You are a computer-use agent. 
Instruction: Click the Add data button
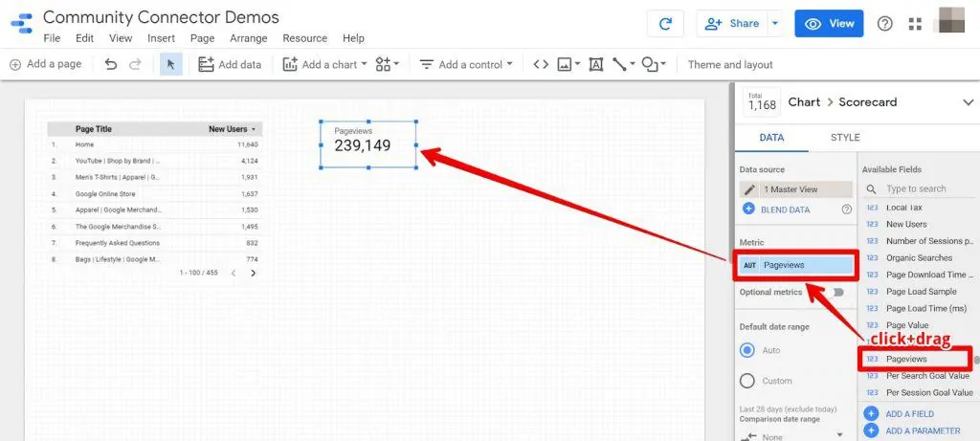(230, 64)
